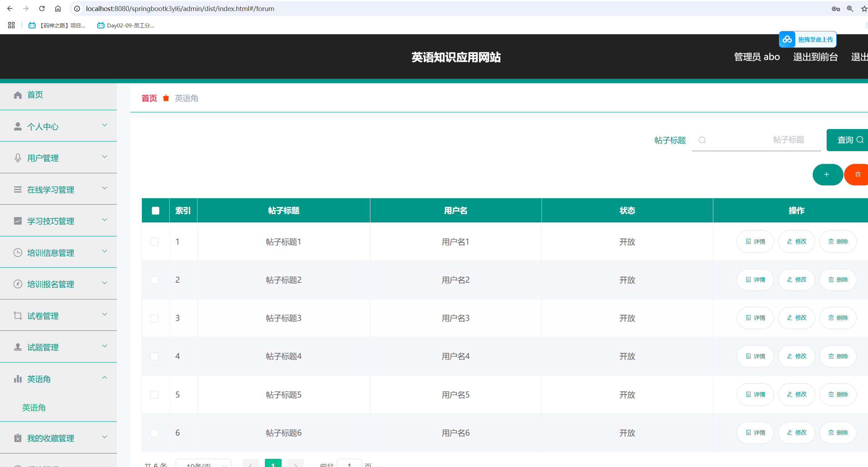Click the browser reload page icon
The image size is (868, 467).
pos(42,9)
